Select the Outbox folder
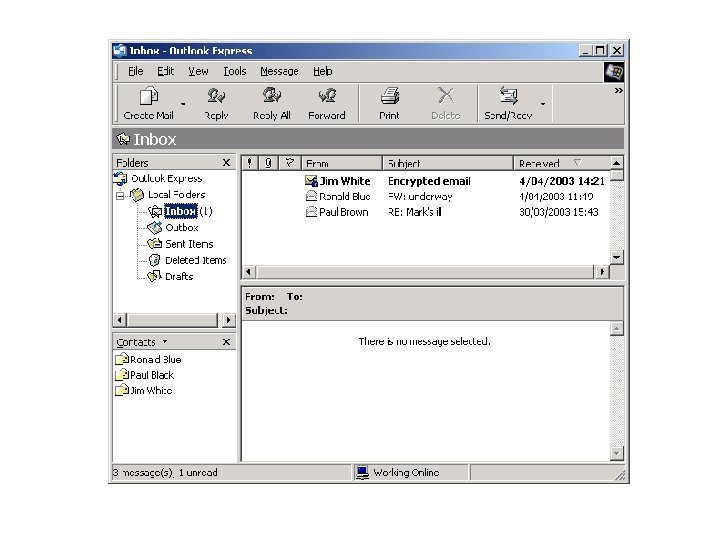The width and height of the screenshot is (720, 540). coord(182,227)
